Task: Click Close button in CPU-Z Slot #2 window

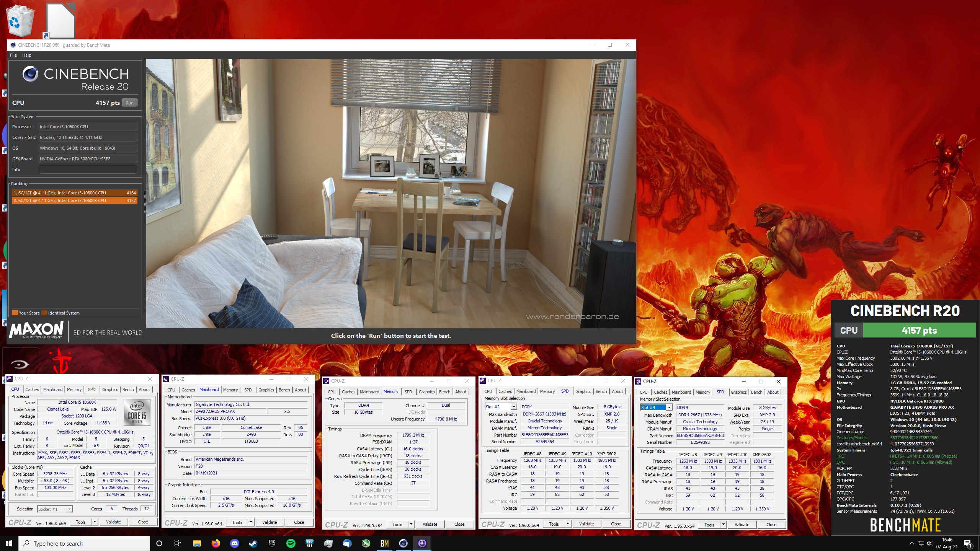Action: tap(616, 524)
